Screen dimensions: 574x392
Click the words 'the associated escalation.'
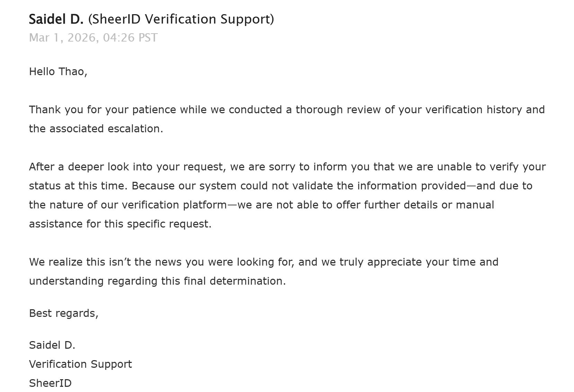(96, 128)
